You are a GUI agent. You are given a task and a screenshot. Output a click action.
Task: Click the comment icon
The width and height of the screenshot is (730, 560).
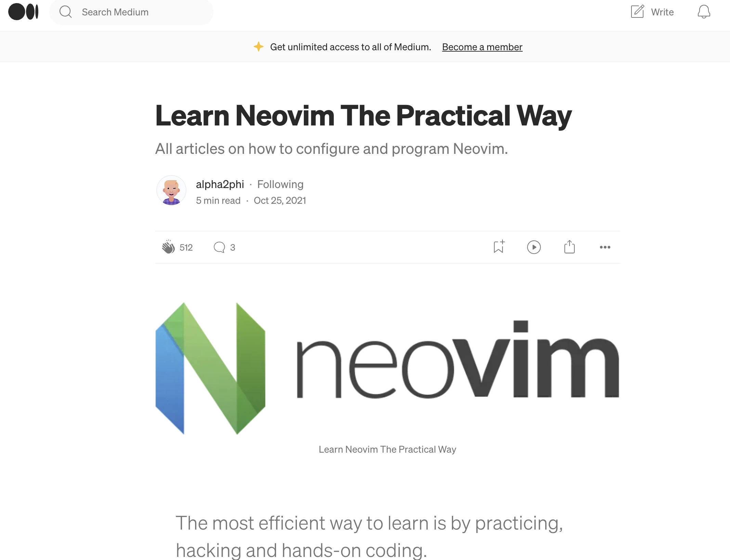pyautogui.click(x=220, y=246)
